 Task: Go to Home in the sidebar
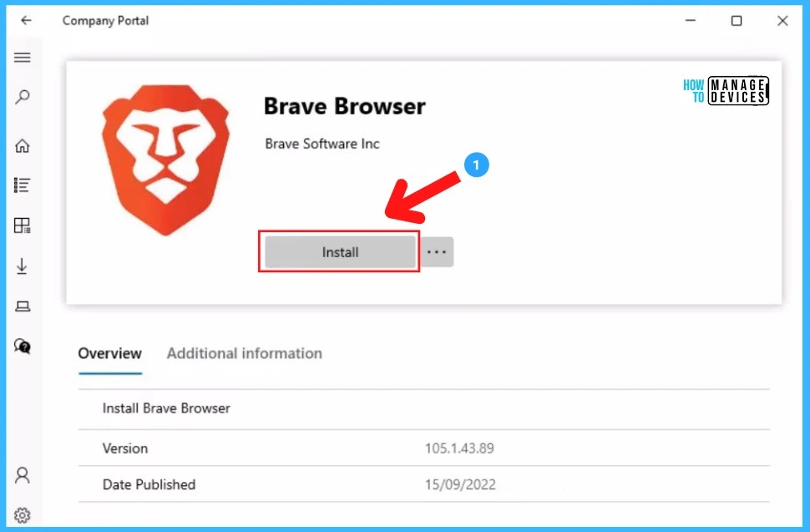click(x=23, y=145)
